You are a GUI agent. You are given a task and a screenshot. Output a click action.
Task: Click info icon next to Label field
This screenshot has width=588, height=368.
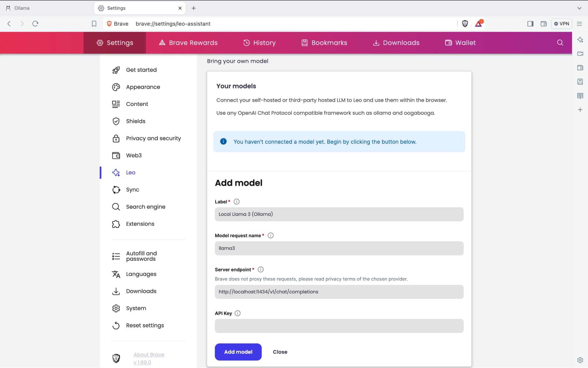[236, 202]
